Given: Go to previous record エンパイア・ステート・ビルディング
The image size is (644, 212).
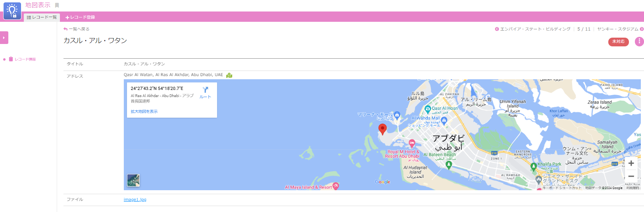Looking at the screenshot, I should pyautogui.click(x=533, y=29).
